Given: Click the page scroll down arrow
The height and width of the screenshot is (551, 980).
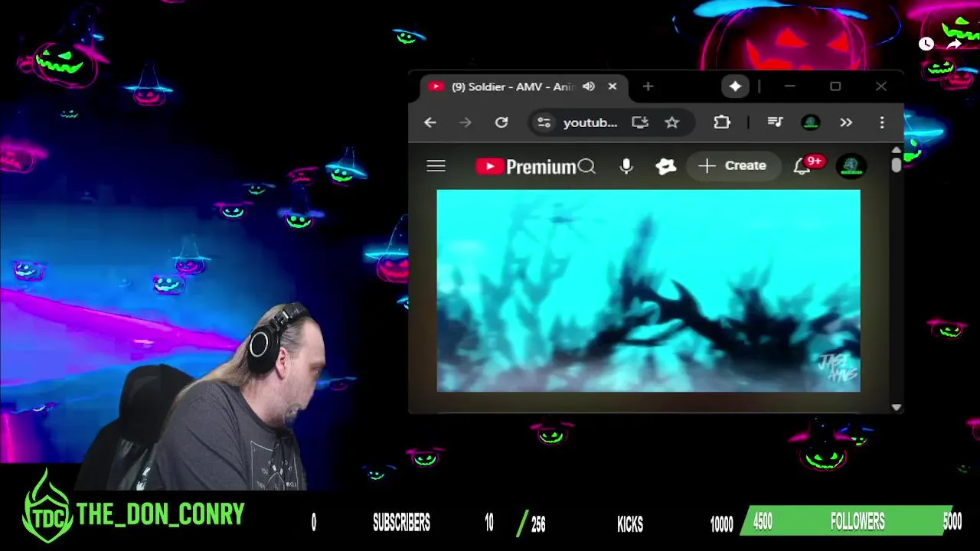Looking at the screenshot, I should pyautogui.click(x=897, y=407).
